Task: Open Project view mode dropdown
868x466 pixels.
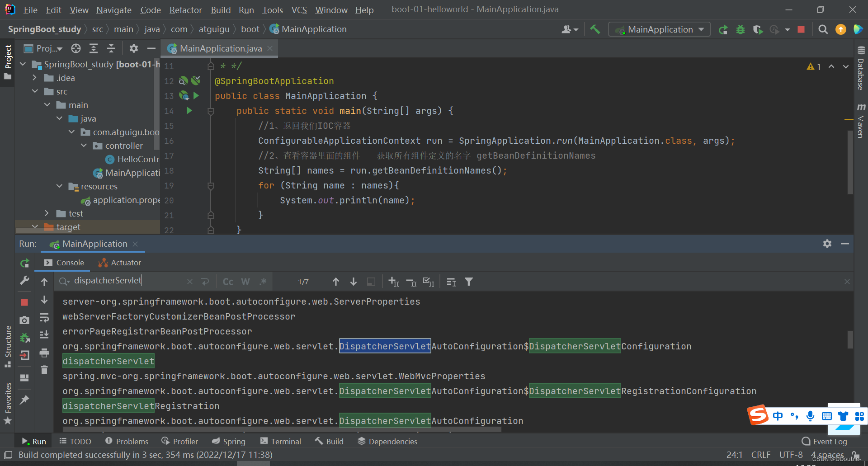Action: click(x=43, y=48)
